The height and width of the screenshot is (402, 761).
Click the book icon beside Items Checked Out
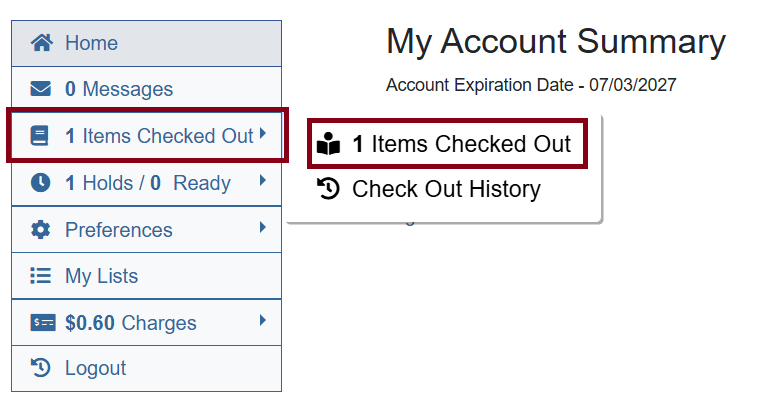[x=41, y=136]
